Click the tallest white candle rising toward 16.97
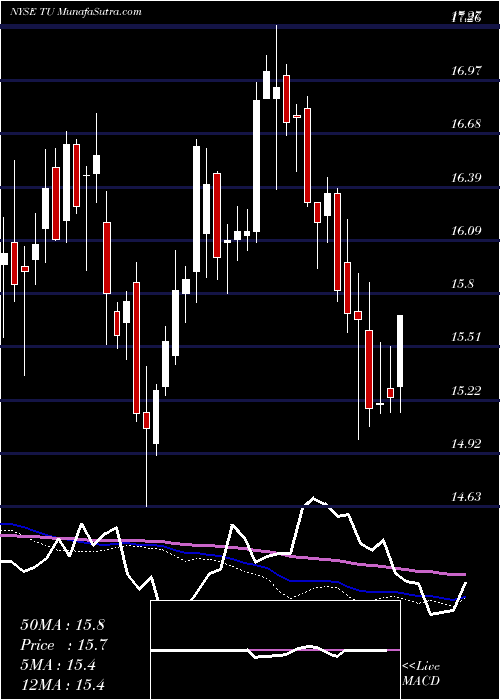 [256, 166]
